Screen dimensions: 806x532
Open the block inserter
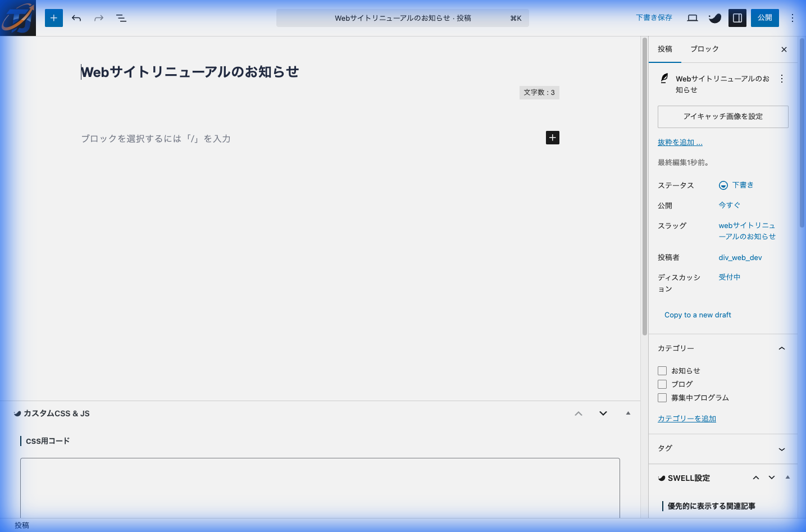coord(53,17)
